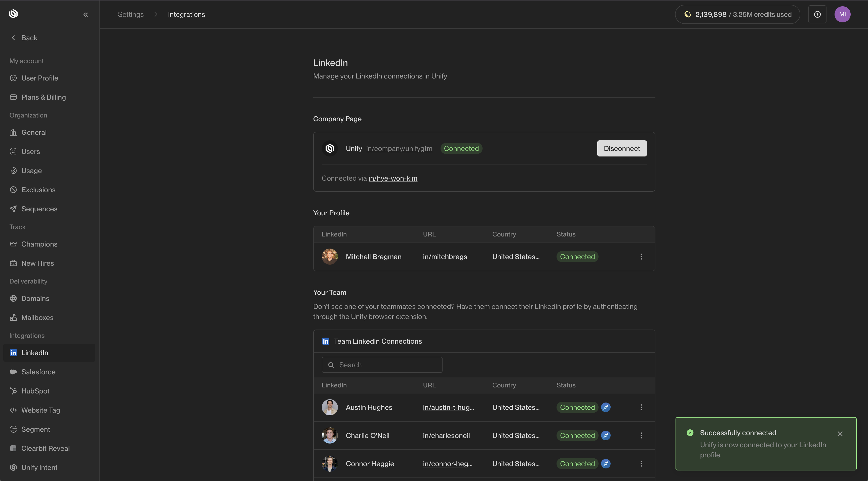Open more options for Mitchell Bregman row
The width and height of the screenshot is (868, 481).
coord(641,257)
